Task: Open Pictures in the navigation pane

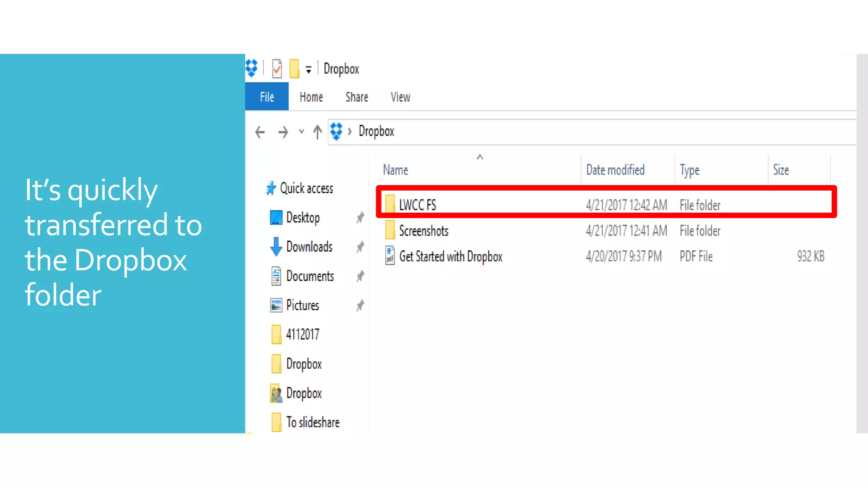Action: click(302, 305)
